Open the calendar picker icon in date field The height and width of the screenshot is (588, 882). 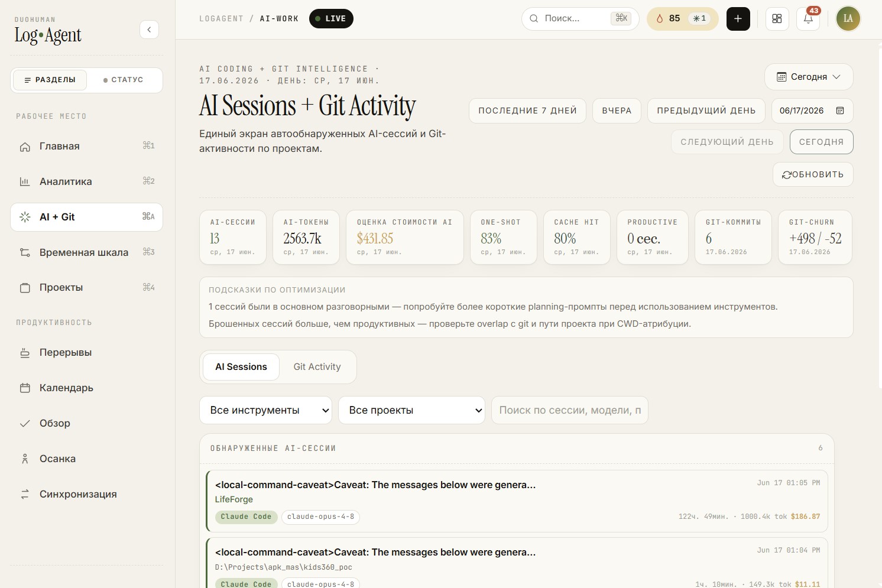tap(840, 111)
